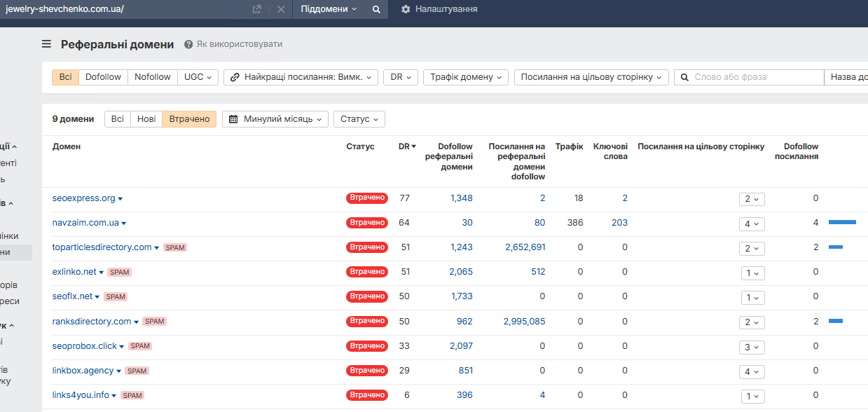Select the Dofollow filter toggle
The width and height of the screenshot is (868, 412).
(x=103, y=77)
